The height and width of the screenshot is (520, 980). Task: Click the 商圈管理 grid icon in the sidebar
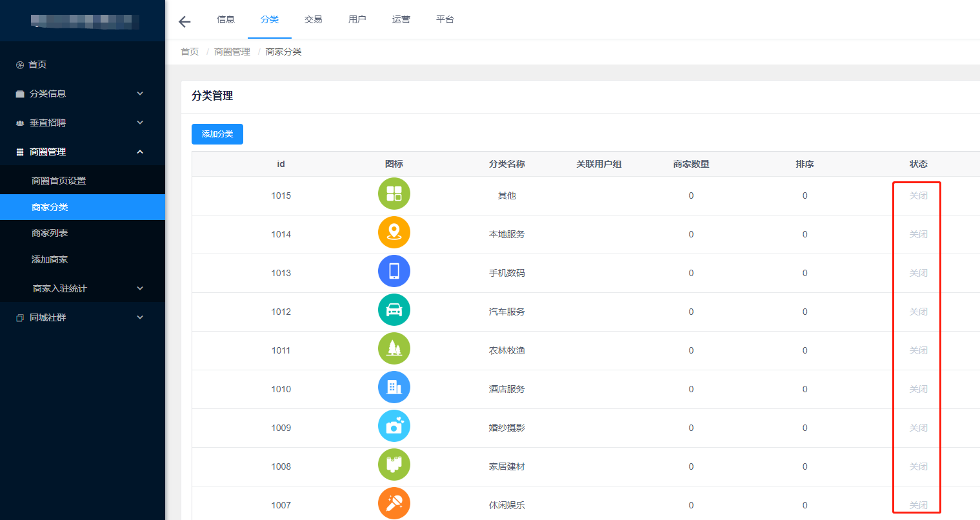coord(20,152)
